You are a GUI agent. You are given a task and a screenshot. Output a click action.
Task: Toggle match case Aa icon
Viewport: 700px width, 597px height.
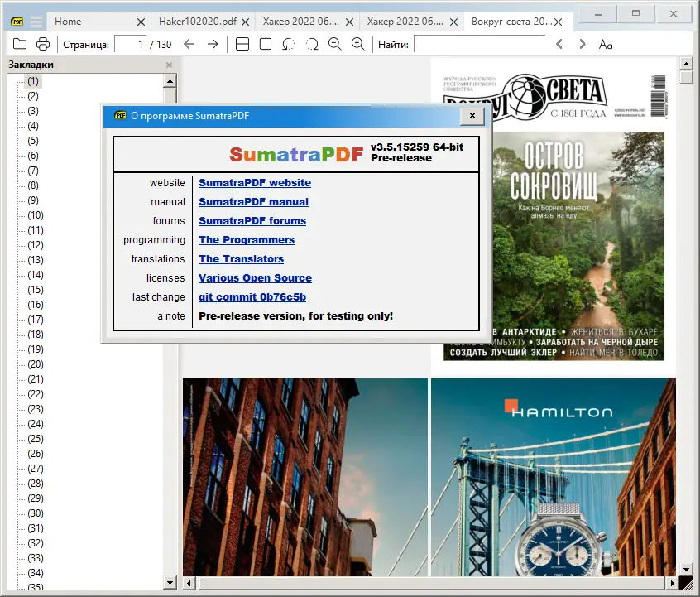tap(606, 44)
